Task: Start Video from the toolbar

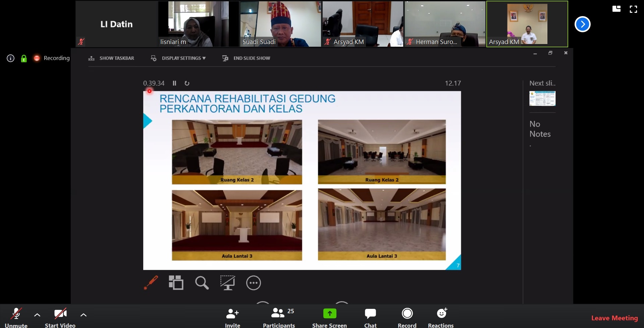Action: click(60, 317)
